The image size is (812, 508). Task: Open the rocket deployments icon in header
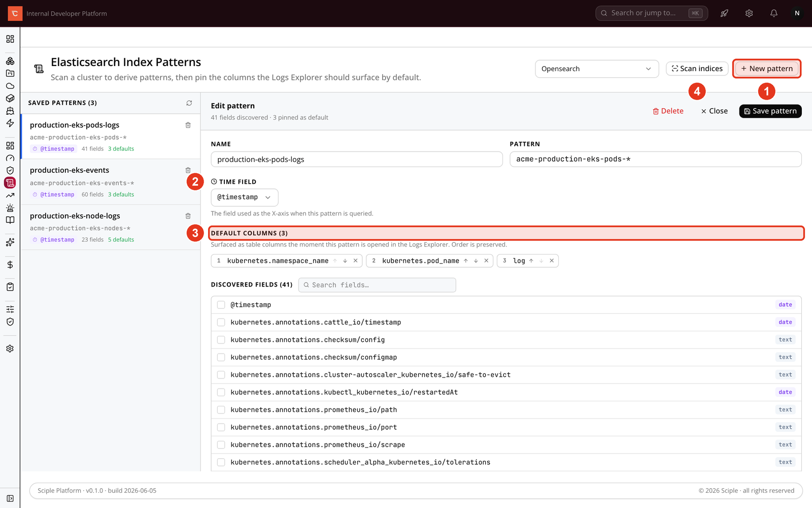pyautogui.click(x=724, y=13)
